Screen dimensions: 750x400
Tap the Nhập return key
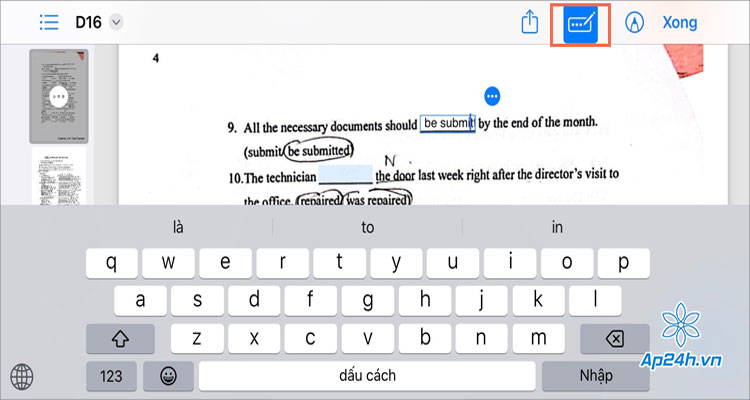pos(596,376)
